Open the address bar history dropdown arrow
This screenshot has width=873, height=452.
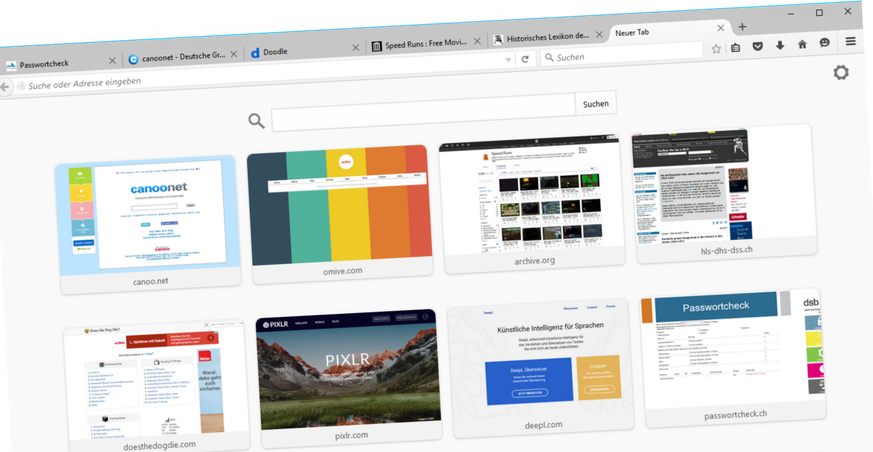point(508,60)
